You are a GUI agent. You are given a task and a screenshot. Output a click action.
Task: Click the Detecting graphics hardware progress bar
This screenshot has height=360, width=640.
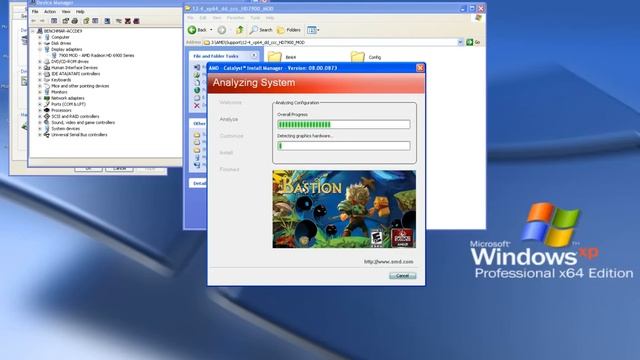(344, 146)
